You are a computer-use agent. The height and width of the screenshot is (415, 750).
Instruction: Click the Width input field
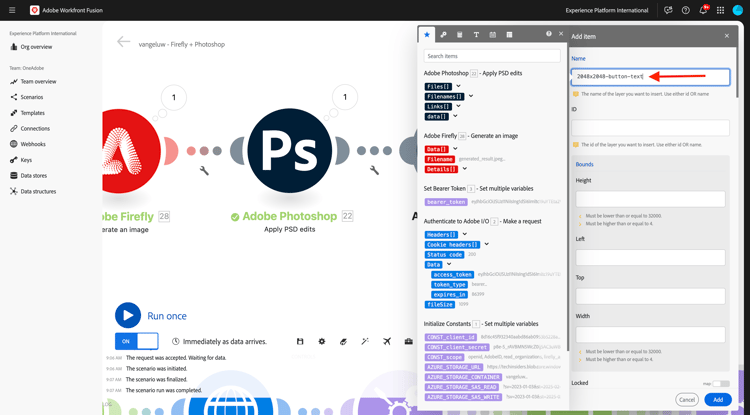pyautogui.click(x=651, y=335)
